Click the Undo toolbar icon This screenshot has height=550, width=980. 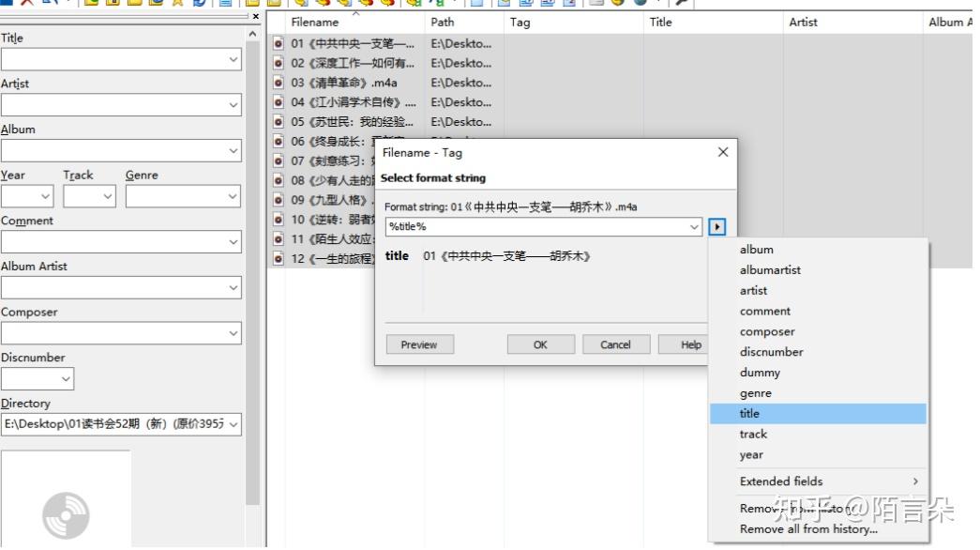tap(49, 5)
